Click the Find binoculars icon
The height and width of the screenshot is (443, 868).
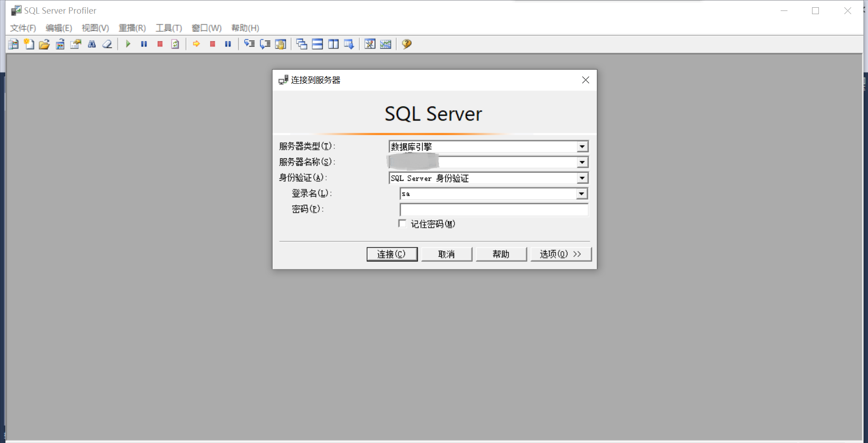point(92,44)
